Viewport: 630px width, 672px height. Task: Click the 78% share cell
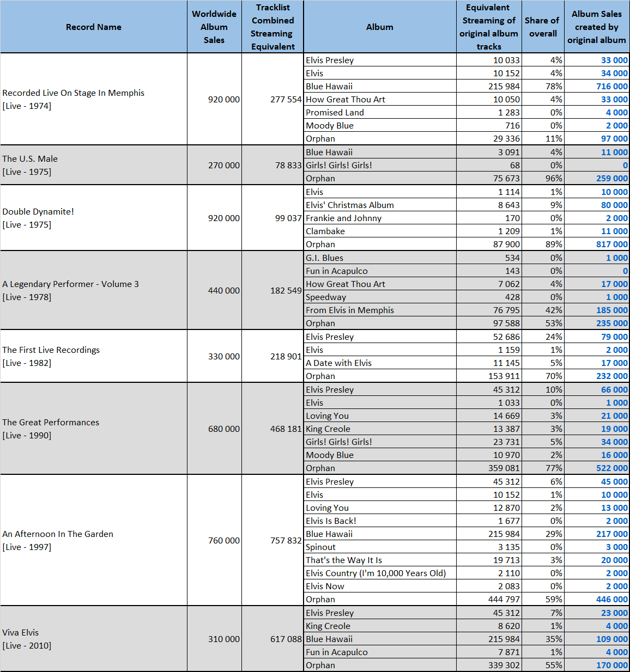click(x=543, y=86)
